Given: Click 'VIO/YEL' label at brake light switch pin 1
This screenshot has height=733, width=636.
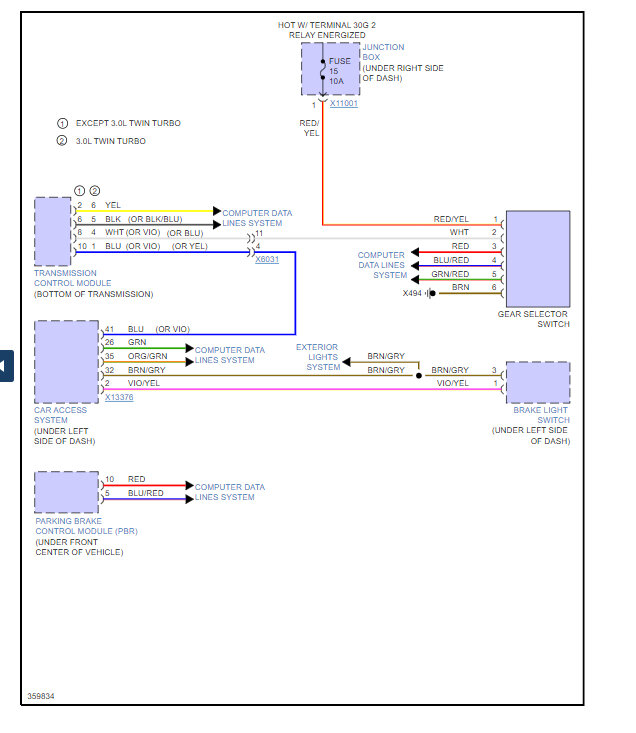Looking at the screenshot, I should [x=452, y=383].
